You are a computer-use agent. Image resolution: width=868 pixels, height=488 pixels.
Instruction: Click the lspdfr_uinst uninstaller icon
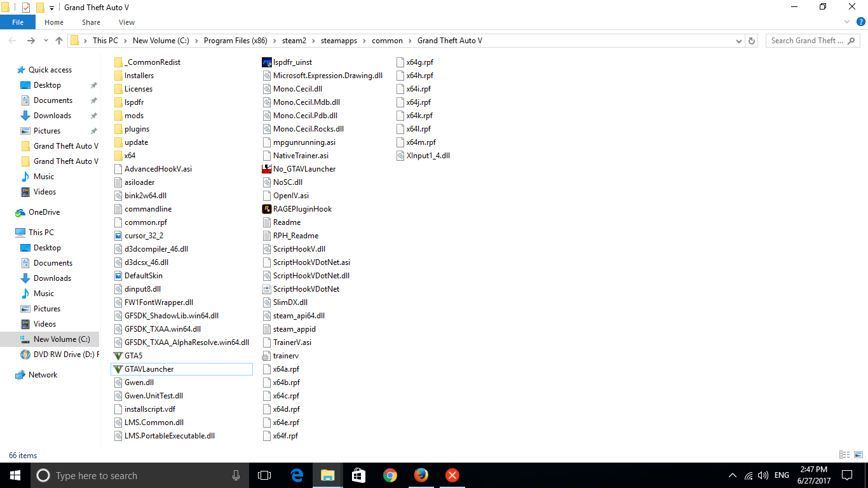(x=267, y=62)
